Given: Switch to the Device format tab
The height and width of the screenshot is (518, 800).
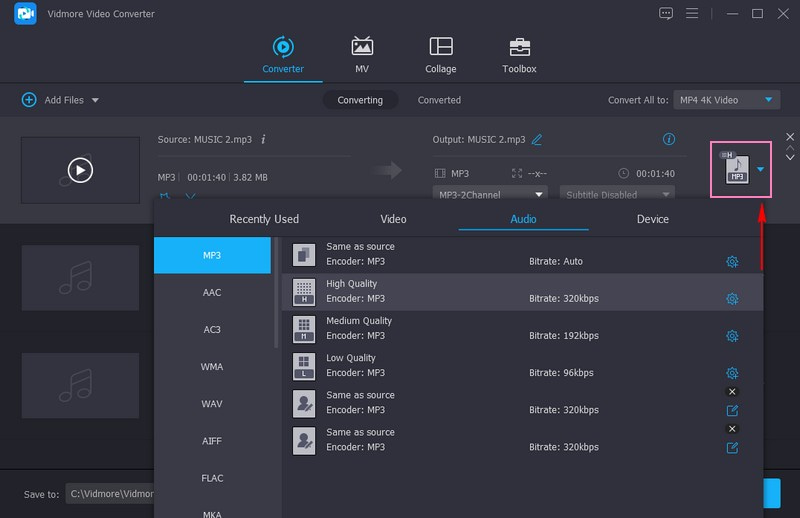Looking at the screenshot, I should [x=652, y=219].
